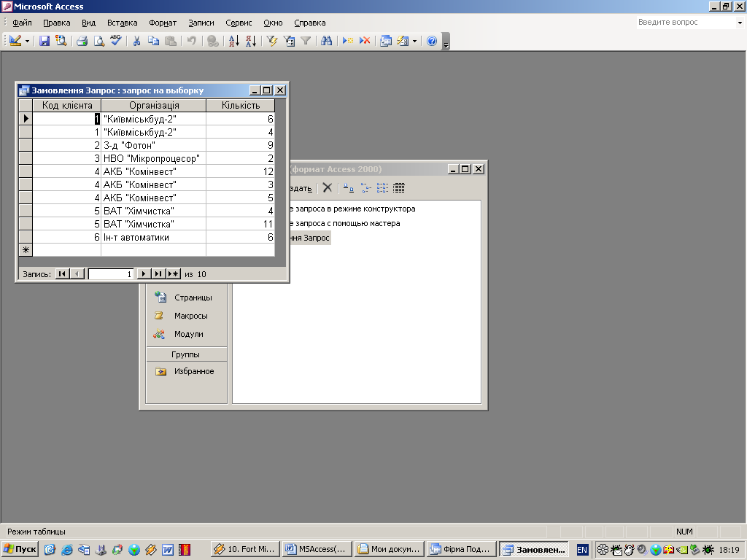
Task: Open the Избранное group
Action: [186, 371]
